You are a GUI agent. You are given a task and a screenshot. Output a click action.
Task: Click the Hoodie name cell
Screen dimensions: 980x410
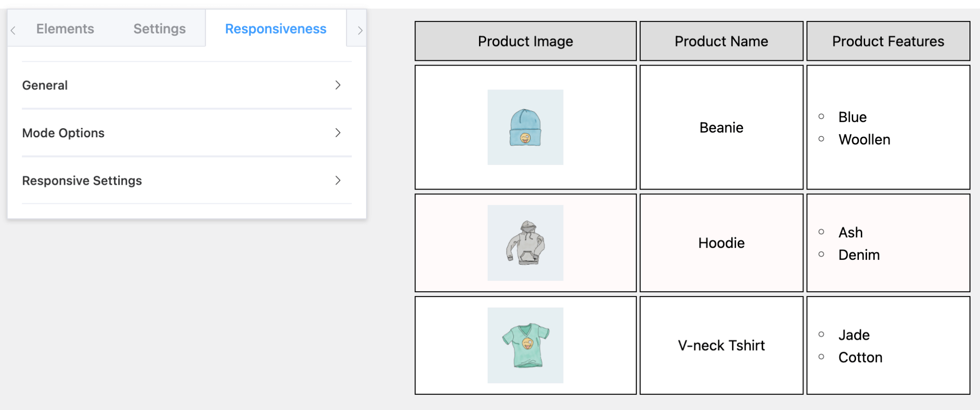point(721,243)
